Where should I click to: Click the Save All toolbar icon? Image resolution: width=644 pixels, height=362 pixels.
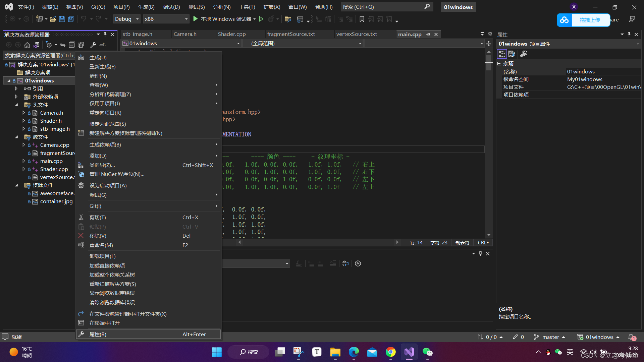[71, 19]
